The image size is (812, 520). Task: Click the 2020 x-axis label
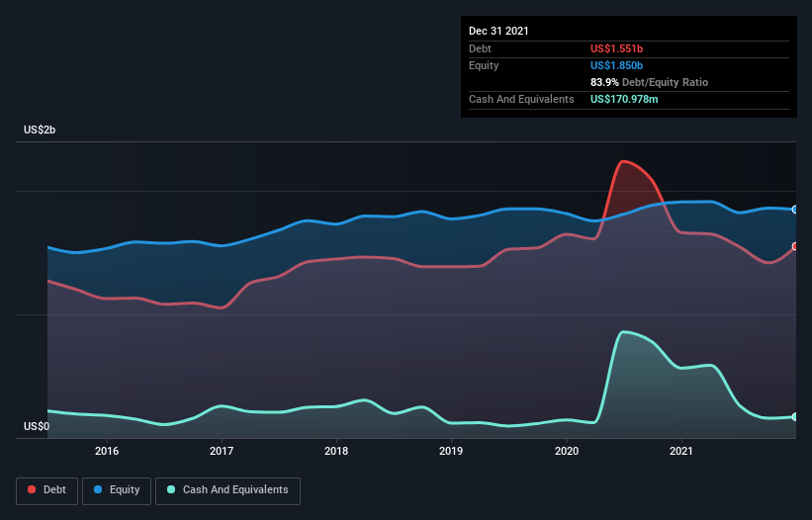567,451
